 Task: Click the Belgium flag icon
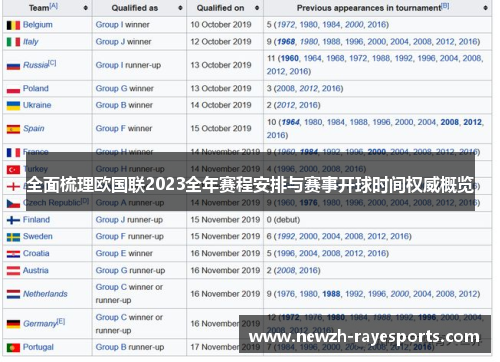pos(13,25)
